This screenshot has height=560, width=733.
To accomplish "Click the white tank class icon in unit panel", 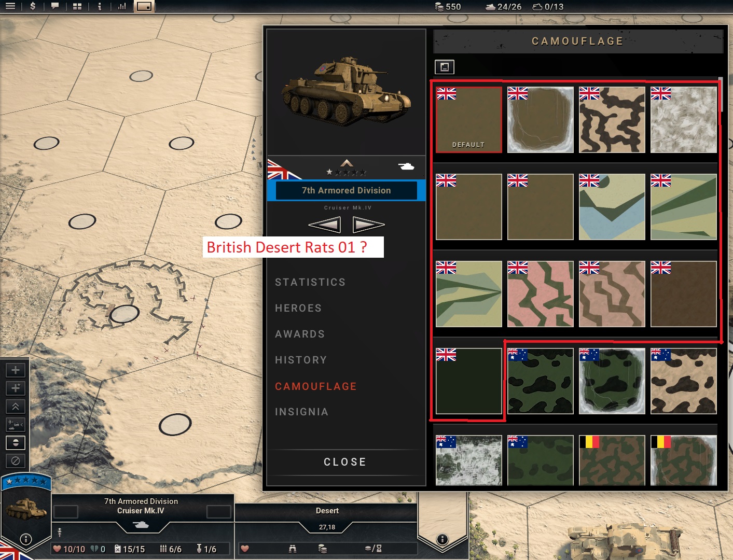I will click(406, 166).
